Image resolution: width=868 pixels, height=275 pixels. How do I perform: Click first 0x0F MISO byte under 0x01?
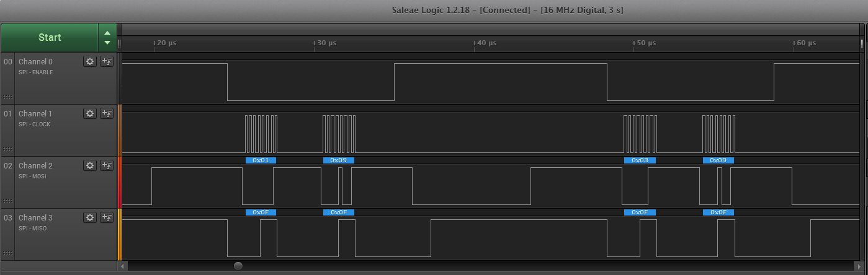click(x=261, y=212)
